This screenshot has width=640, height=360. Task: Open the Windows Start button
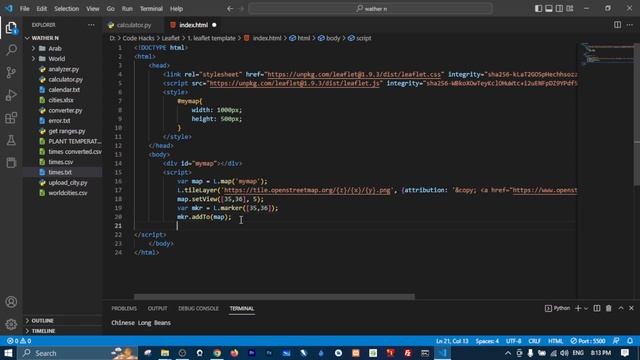coord(8,353)
